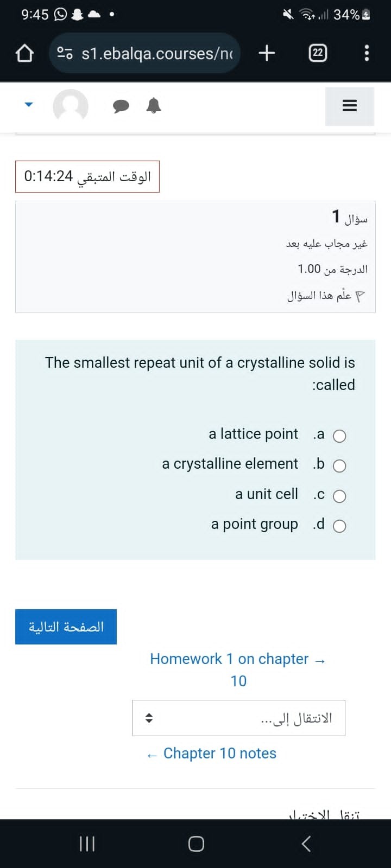Open Chapter 10 notes link
Screen dimensions: 391x868
[212, 753]
